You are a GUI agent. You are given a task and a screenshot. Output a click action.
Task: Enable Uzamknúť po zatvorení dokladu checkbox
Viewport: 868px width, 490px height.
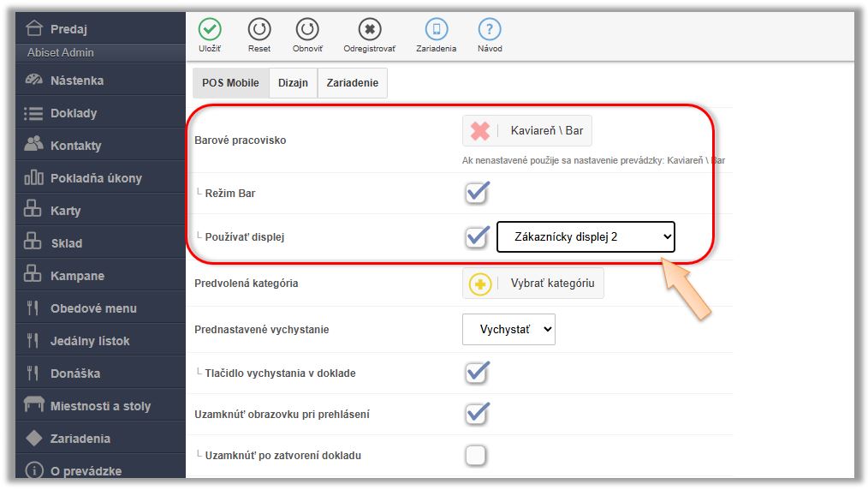pyautogui.click(x=476, y=455)
